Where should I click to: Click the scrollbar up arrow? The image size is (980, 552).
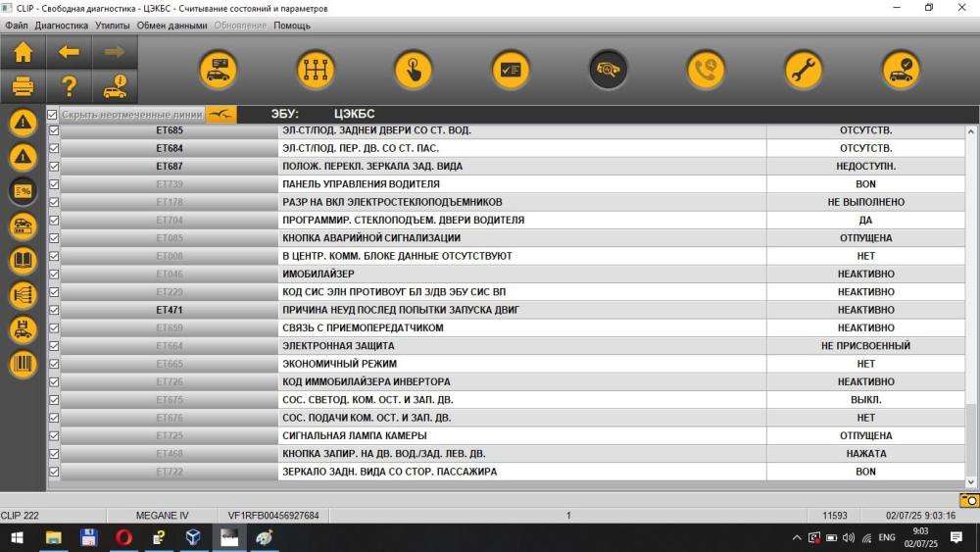coord(970,131)
